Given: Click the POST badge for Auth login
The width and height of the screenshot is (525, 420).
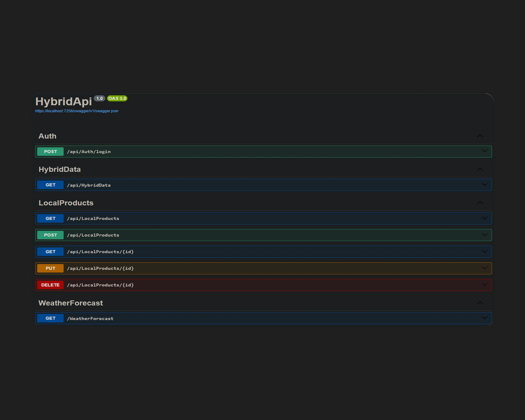Looking at the screenshot, I should click(x=50, y=151).
